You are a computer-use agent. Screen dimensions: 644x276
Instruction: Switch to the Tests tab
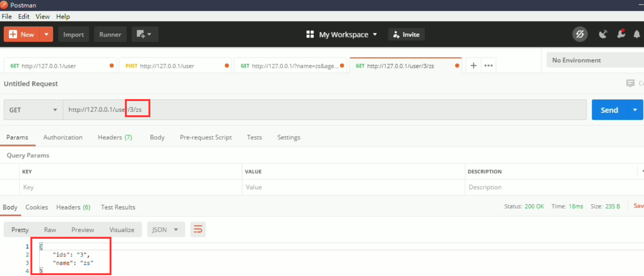(254, 137)
